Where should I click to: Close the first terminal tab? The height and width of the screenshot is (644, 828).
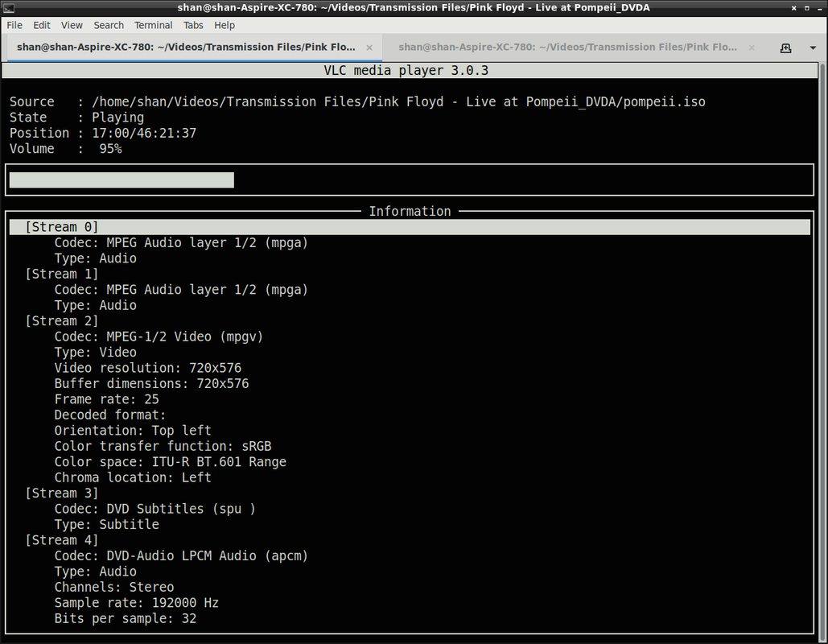point(369,47)
